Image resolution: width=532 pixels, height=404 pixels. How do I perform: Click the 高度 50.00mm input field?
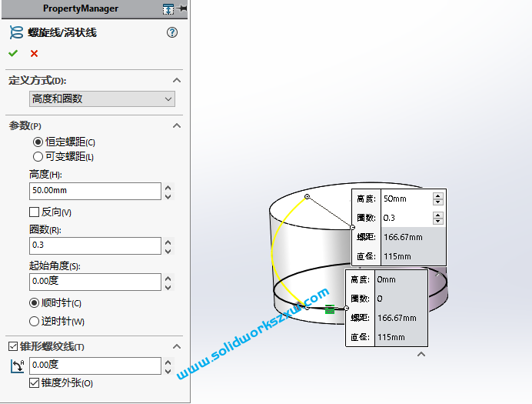point(95,191)
